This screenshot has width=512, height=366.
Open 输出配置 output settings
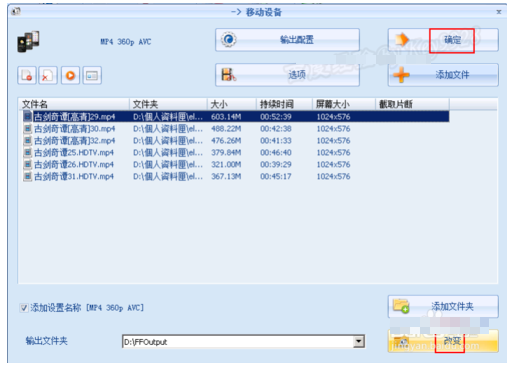(x=287, y=40)
